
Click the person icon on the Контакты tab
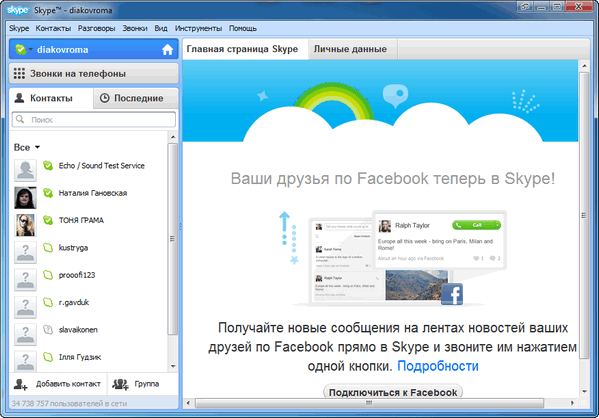pos(19,98)
